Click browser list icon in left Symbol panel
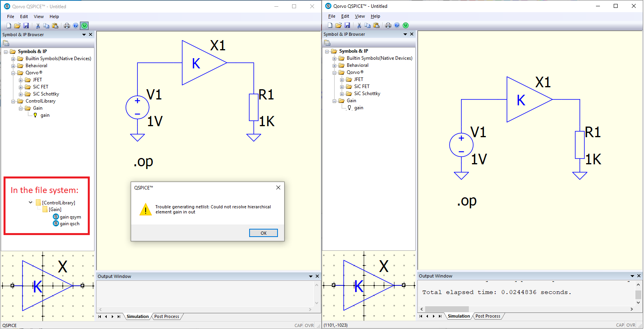 pos(6,43)
